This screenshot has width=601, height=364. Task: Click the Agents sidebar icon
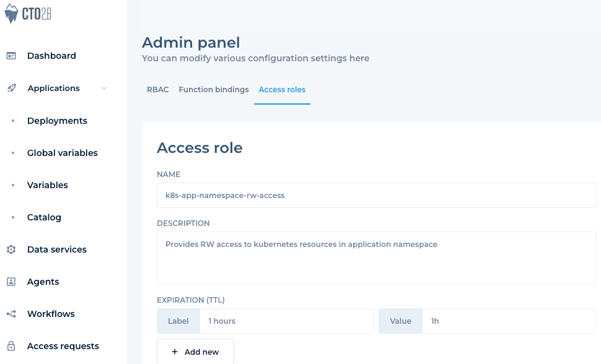click(x=11, y=282)
